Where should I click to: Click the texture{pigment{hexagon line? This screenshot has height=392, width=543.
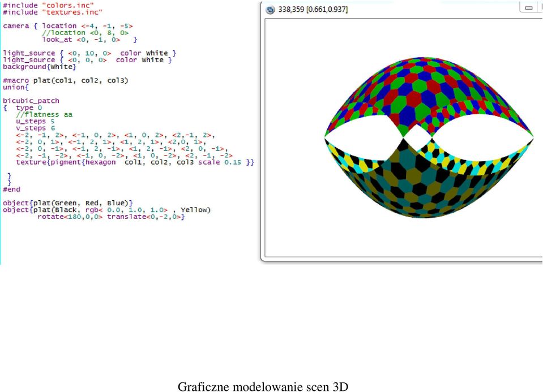tap(135, 162)
